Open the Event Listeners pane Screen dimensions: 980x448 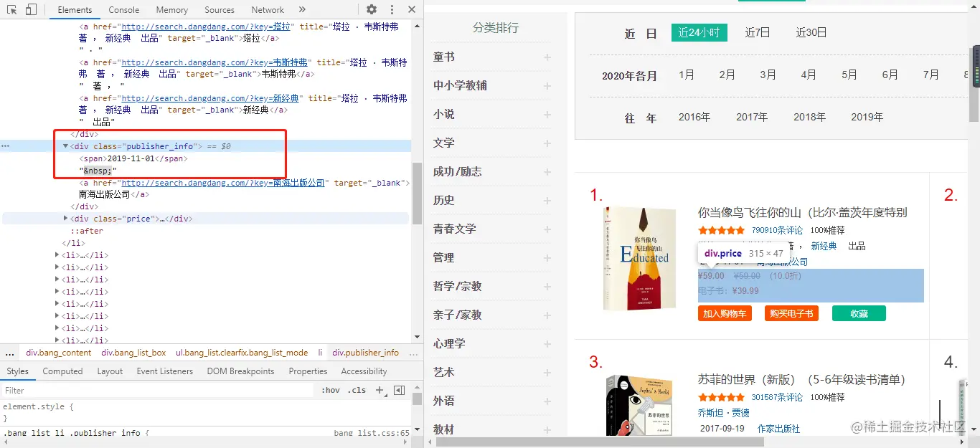point(165,371)
